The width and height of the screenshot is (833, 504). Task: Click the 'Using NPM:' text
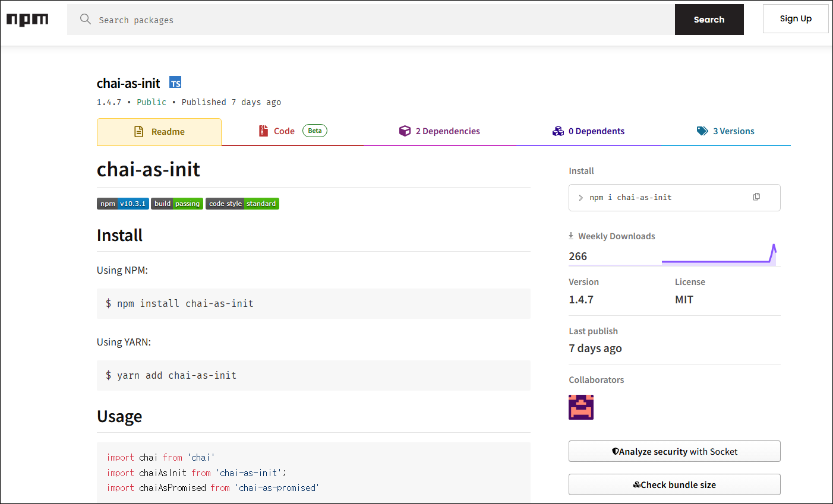click(x=122, y=270)
